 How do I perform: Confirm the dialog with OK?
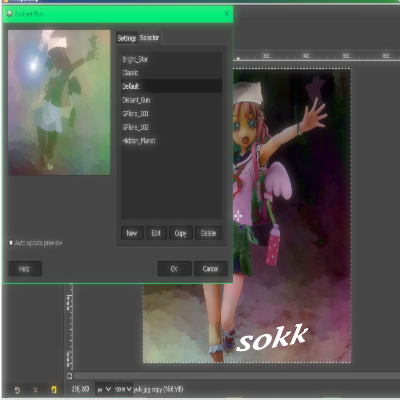coord(174,269)
